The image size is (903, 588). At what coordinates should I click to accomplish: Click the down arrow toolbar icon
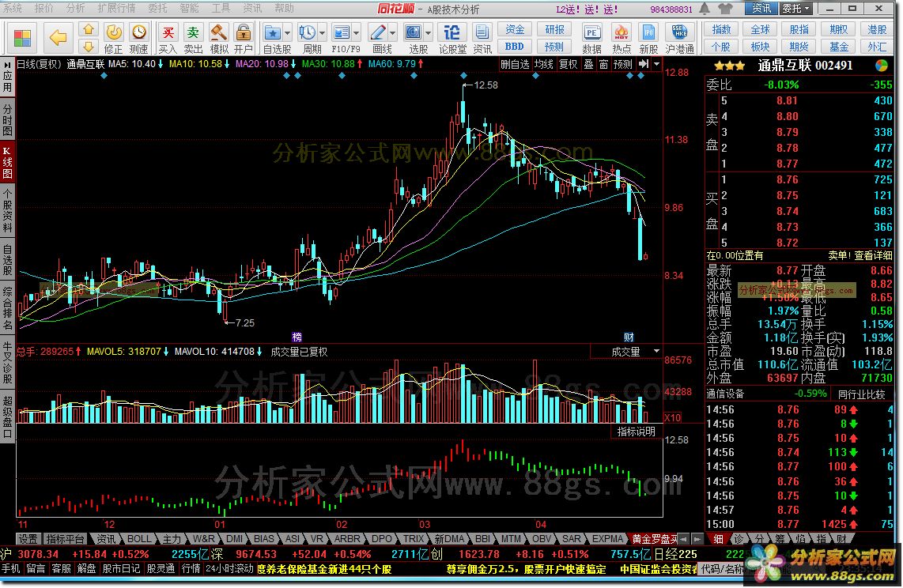click(88, 46)
